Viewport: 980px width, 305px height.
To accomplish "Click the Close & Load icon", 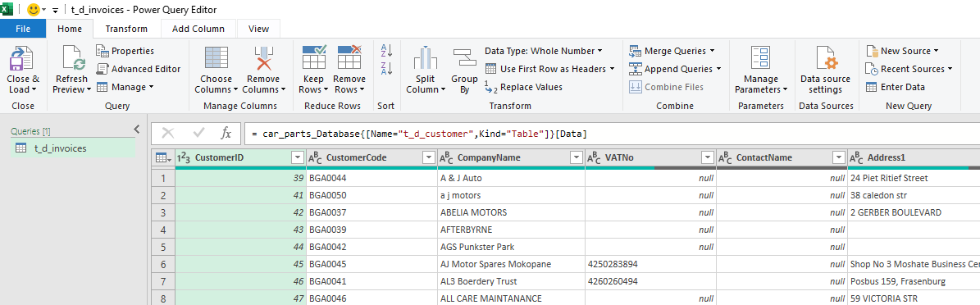I will point(22,59).
